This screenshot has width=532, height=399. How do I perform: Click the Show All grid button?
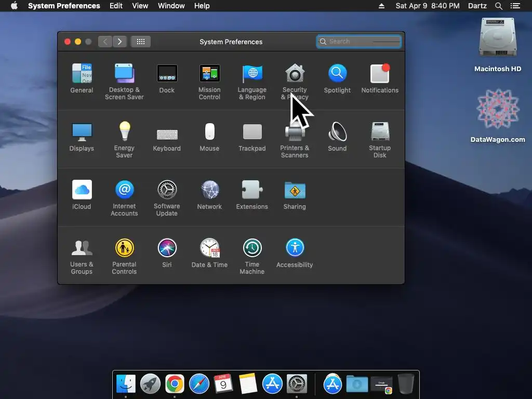click(x=141, y=42)
